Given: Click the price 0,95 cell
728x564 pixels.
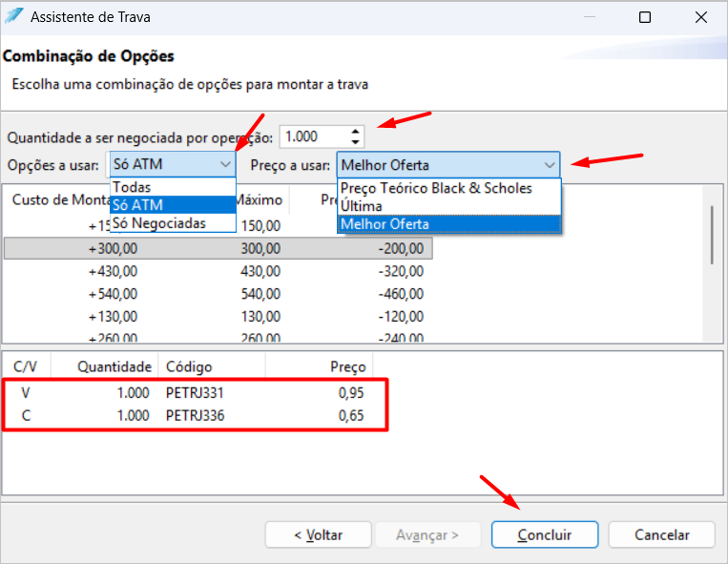Looking at the screenshot, I should tap(351, 393).
